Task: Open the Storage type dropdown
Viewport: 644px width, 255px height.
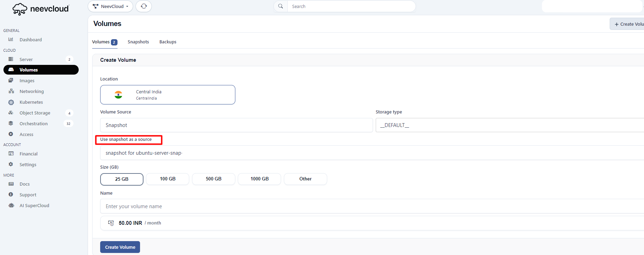Action: (510, 125)
